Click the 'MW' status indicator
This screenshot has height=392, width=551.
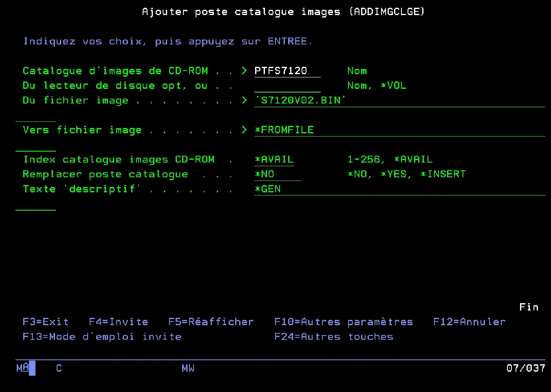click(x=188, y=368)
